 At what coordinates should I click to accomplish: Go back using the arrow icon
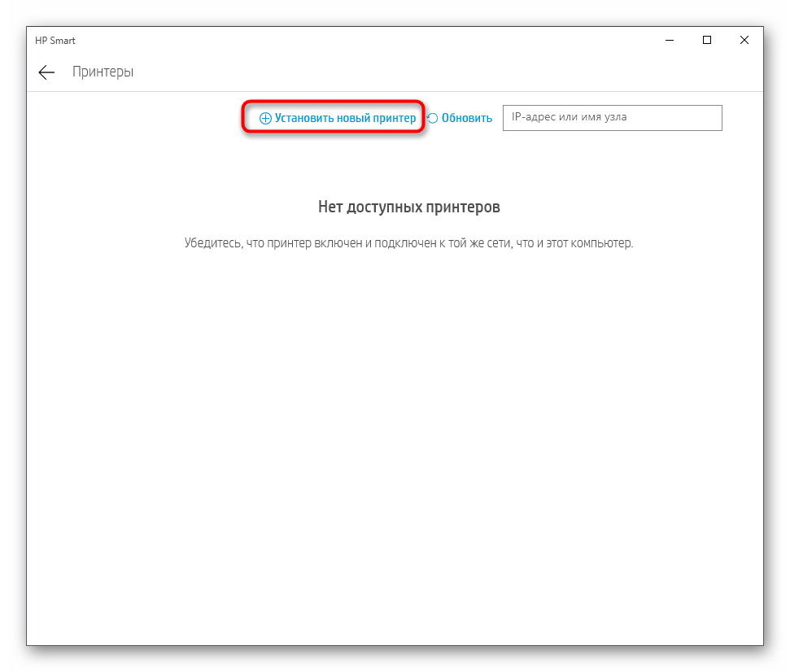tap(46, 72)
